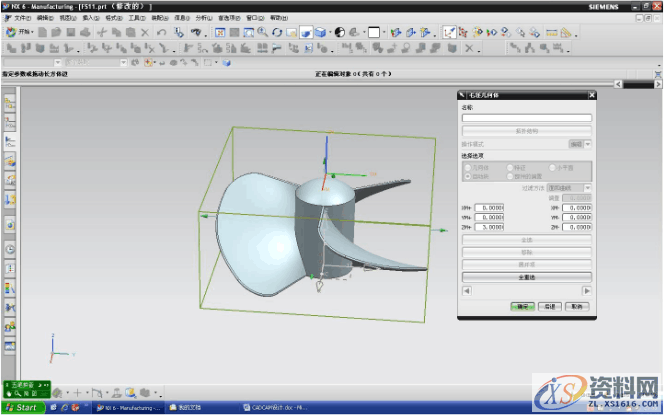The image size is (666, 417).
Task: Click the top icon in left resource bar
Action: [10, 103]
